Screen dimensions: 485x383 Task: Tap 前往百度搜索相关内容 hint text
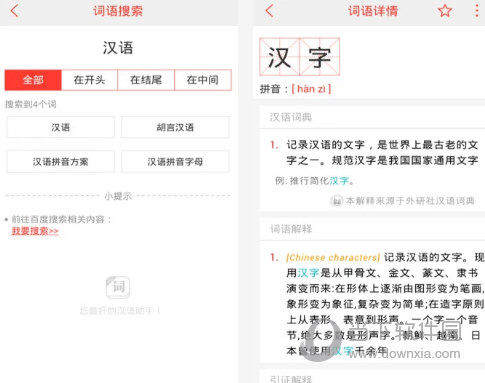(61, 219)
